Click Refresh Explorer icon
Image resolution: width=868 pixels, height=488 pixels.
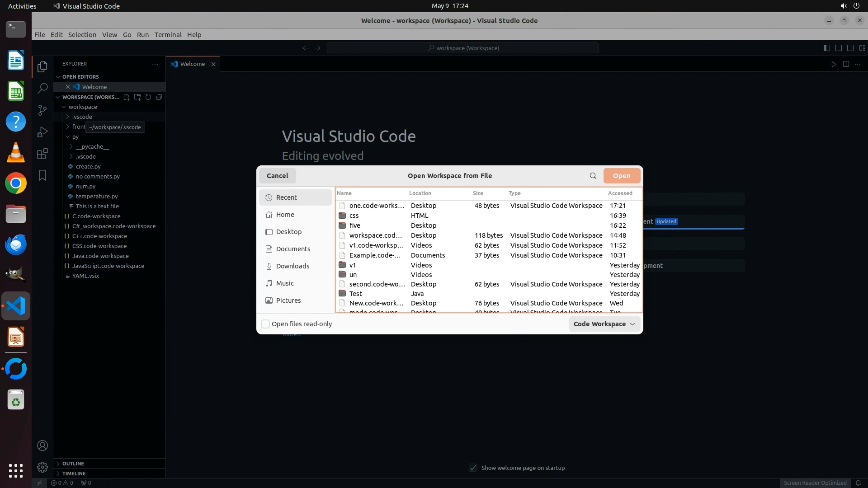tap(148, 97)
